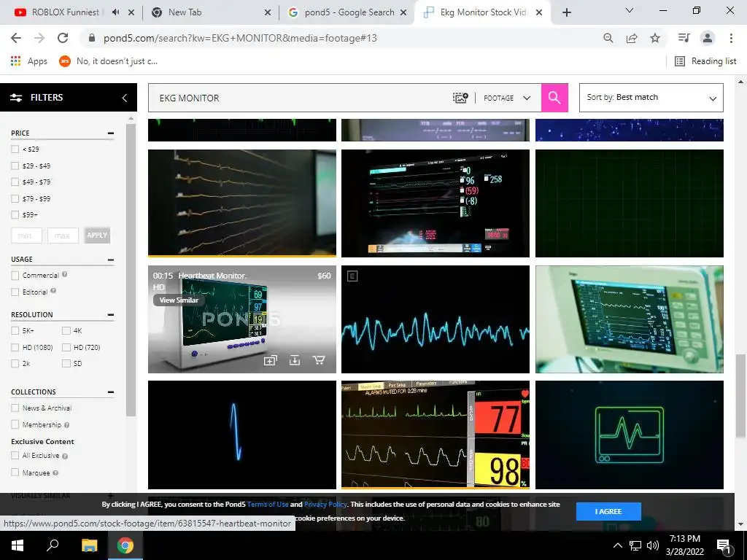Open Chrome media controls icon

click(x=684, y=38)
